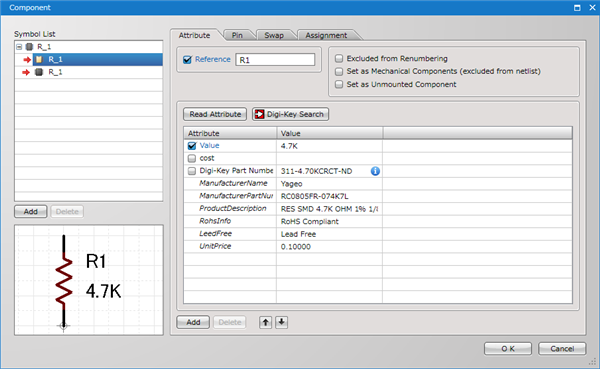
Task: Launch Digi-Key Search
Action: pos(290,114)
